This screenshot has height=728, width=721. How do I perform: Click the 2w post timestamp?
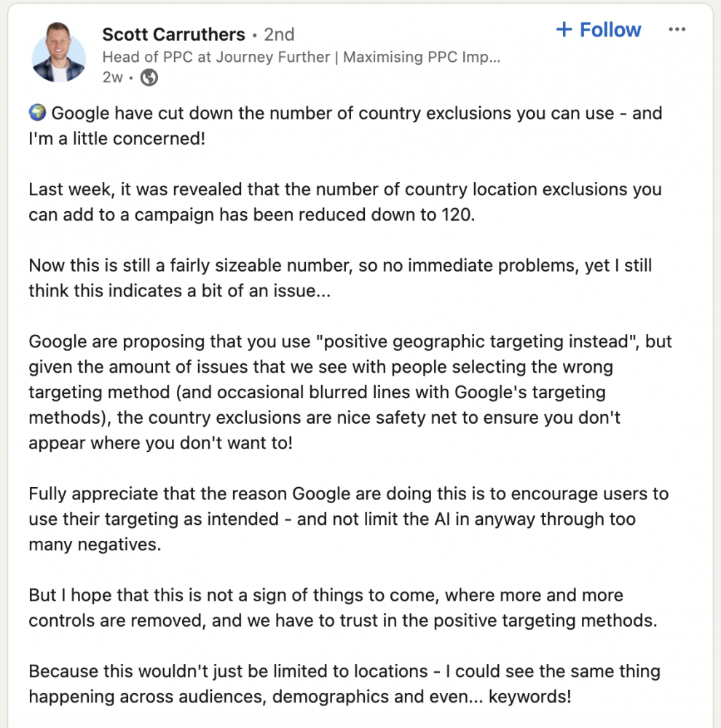pos(112,77)
